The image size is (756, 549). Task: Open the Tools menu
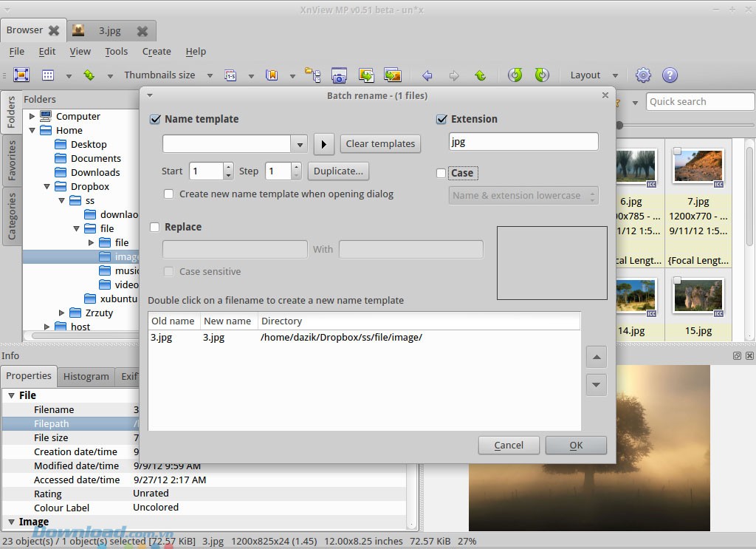116,52
